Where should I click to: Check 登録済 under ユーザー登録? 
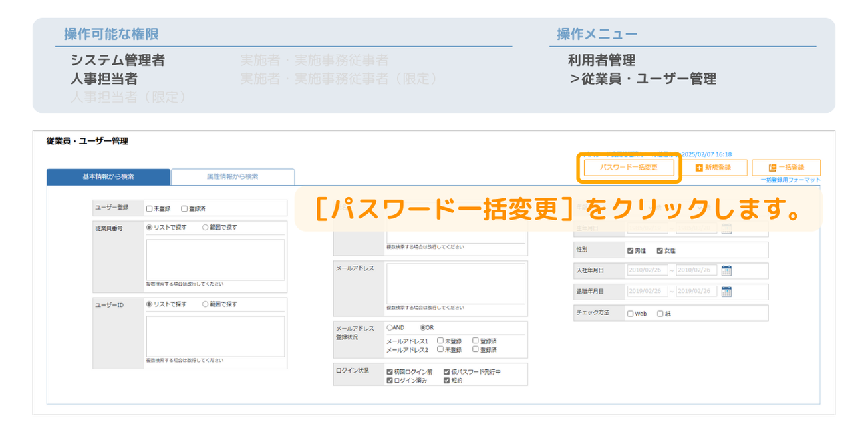click(x=185, y=208)
